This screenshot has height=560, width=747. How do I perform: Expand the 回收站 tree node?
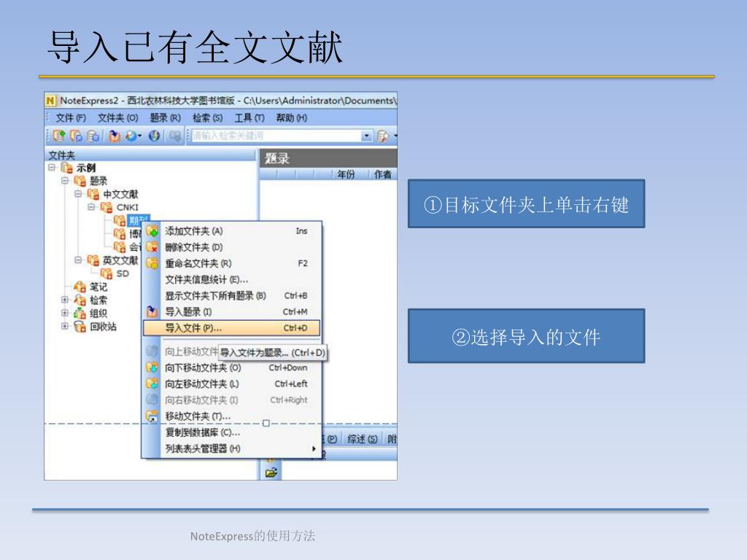(x=65, y=326)
